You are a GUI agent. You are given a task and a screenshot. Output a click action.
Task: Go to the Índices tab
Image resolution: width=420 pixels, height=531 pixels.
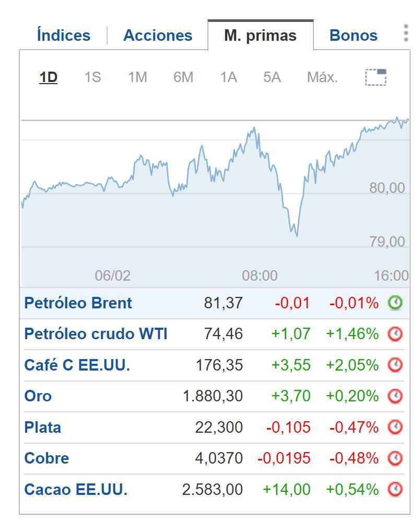pyautogui.click(x=62, y=35)
